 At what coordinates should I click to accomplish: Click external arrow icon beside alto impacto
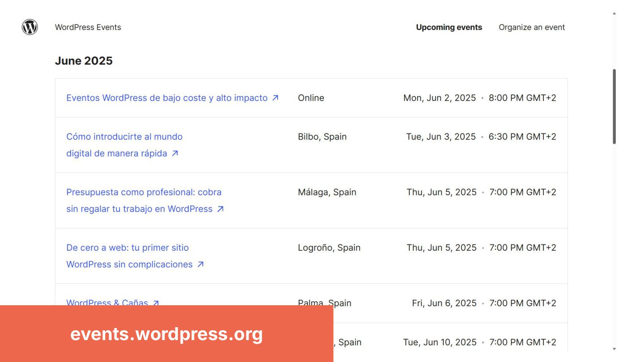275,98
